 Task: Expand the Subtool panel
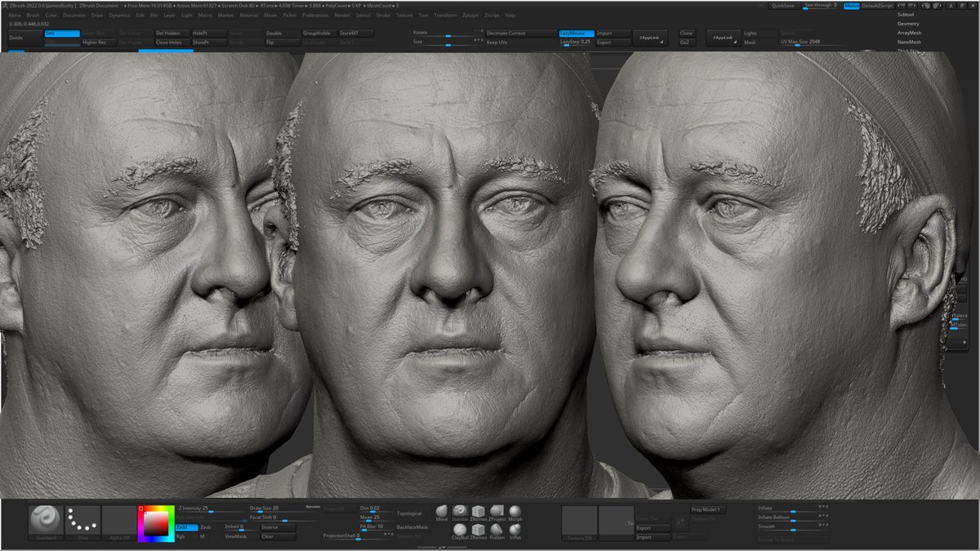point(905,14)
